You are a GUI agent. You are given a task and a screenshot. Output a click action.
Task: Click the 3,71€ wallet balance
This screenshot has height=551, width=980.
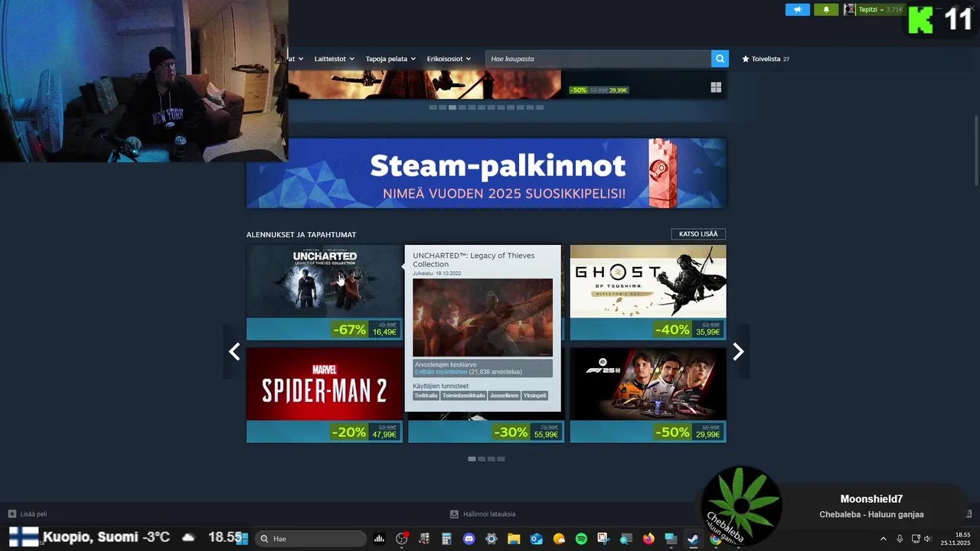tap(894, 10)
